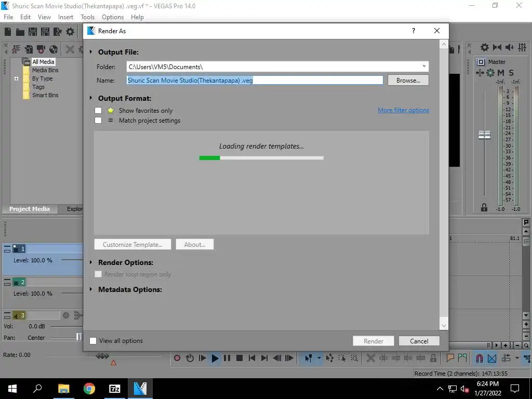Collapse the Render Options section
This screenshot has width=532, height=399.
pyautogui.click(x=91, y=262)
